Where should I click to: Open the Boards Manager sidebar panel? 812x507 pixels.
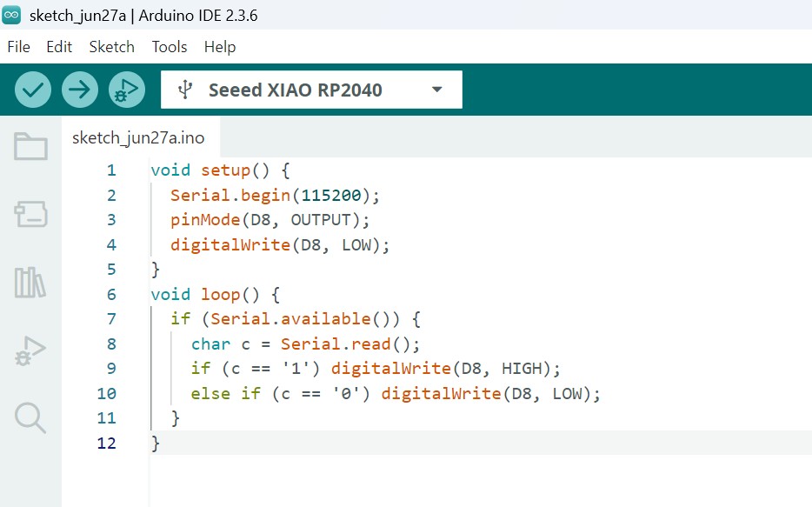[x=30, y=214]
